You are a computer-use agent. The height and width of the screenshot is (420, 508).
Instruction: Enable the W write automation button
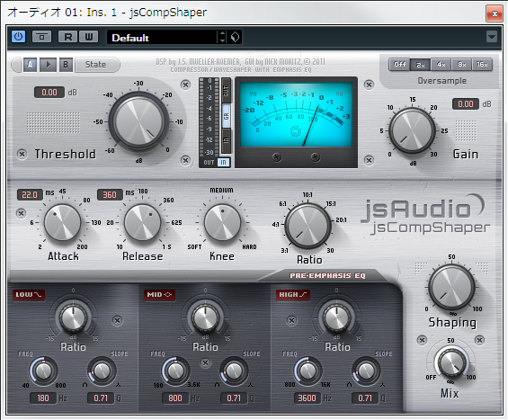[88, 37]
